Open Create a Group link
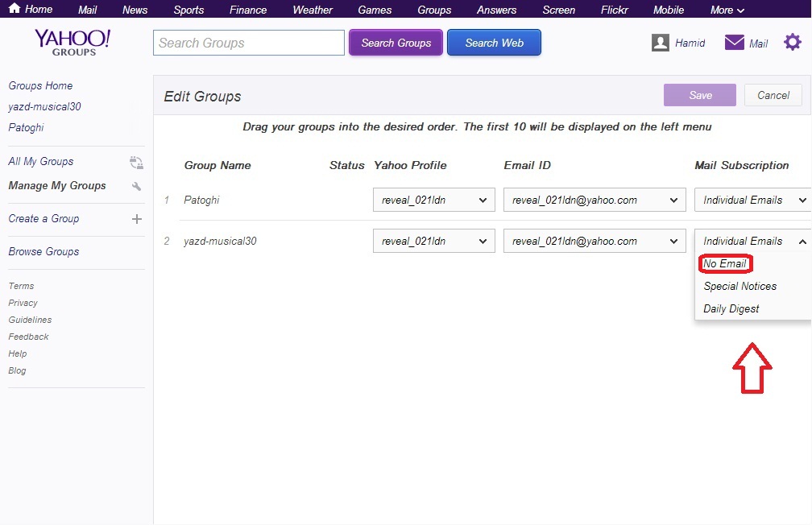The height and width of the screenshot is (525, 812). [43, 218]
